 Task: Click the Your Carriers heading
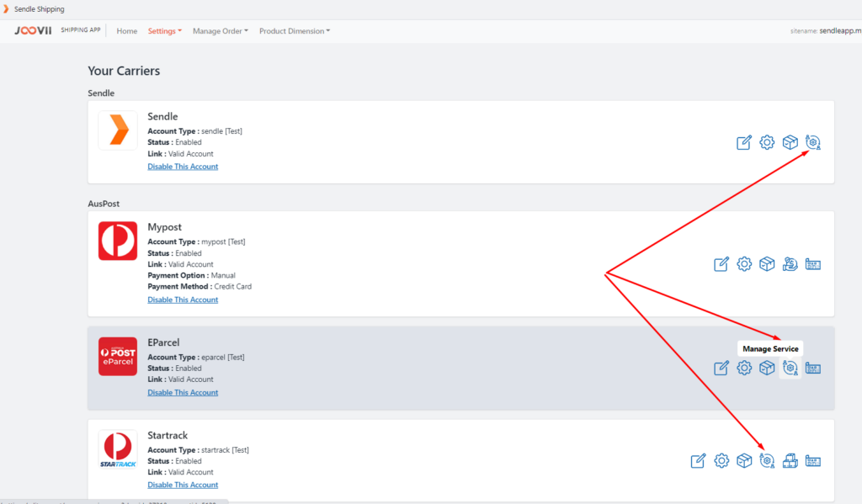124,71
